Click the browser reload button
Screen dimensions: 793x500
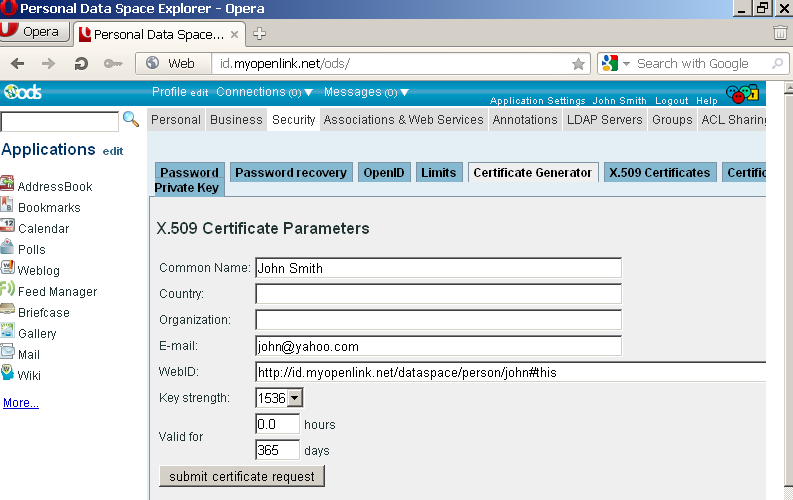point(81,63)
